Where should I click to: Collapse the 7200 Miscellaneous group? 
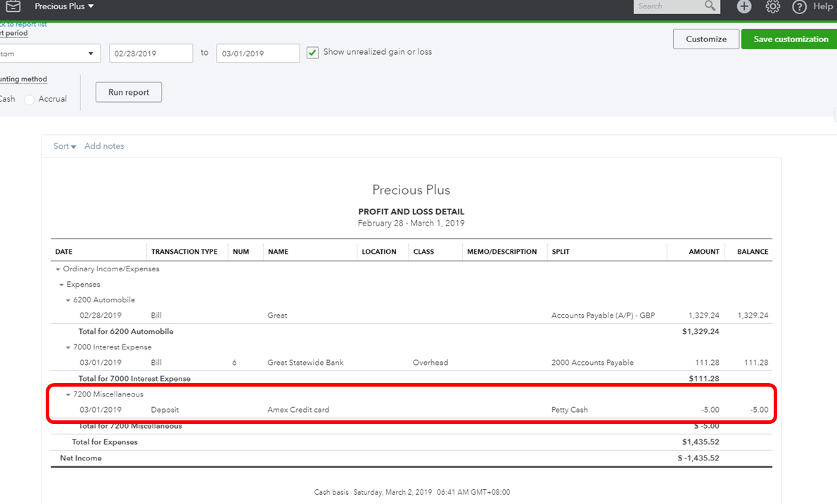(x=68, y=394)
